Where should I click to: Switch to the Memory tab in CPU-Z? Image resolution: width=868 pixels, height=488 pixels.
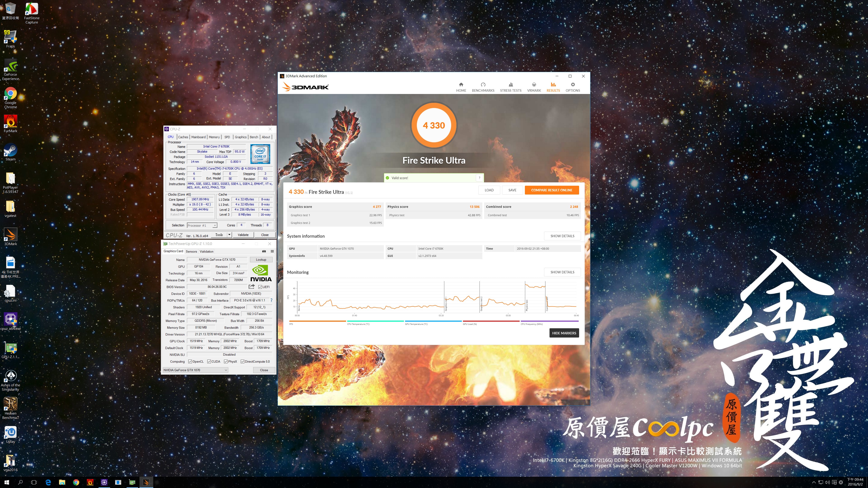pyautogui.click(x=214, y=137)
